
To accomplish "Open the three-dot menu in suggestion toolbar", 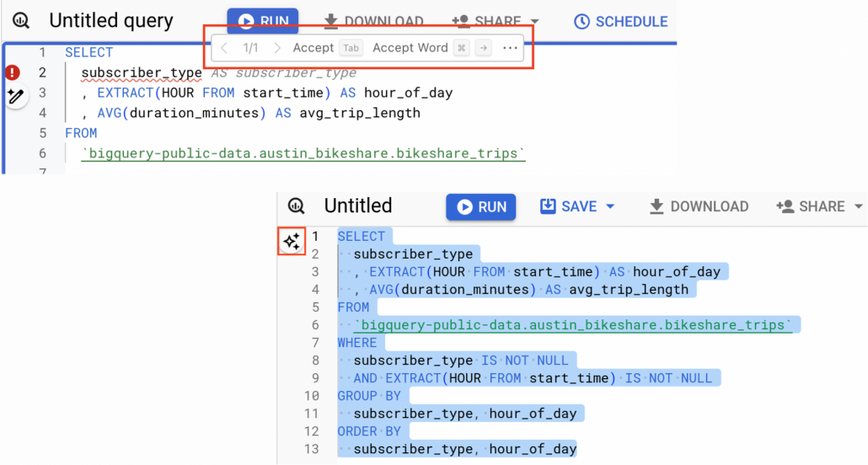I will [x=510, y=48].
